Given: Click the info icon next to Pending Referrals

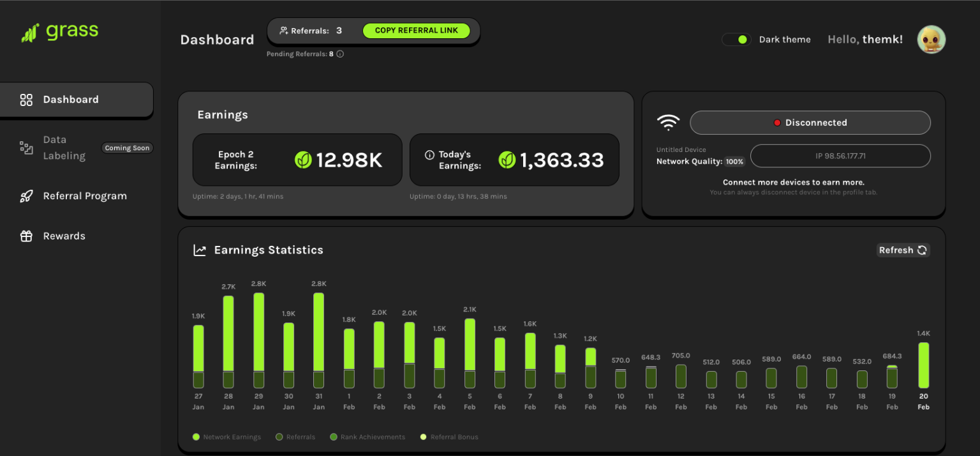Looking at the screenshot, I should [x=339, y=54].
